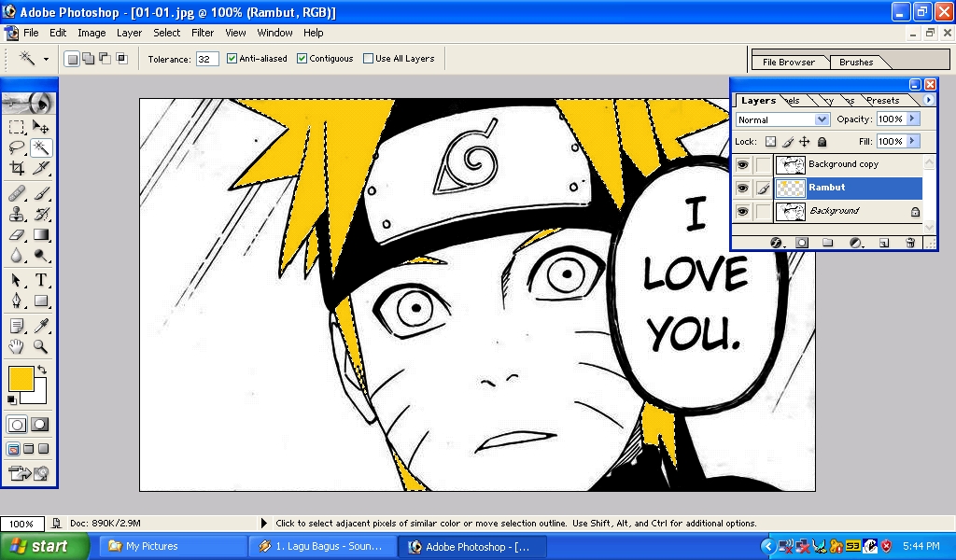Screen dimensions: 956x560
Task: Select the Type tool
Action: pos(41,280)
